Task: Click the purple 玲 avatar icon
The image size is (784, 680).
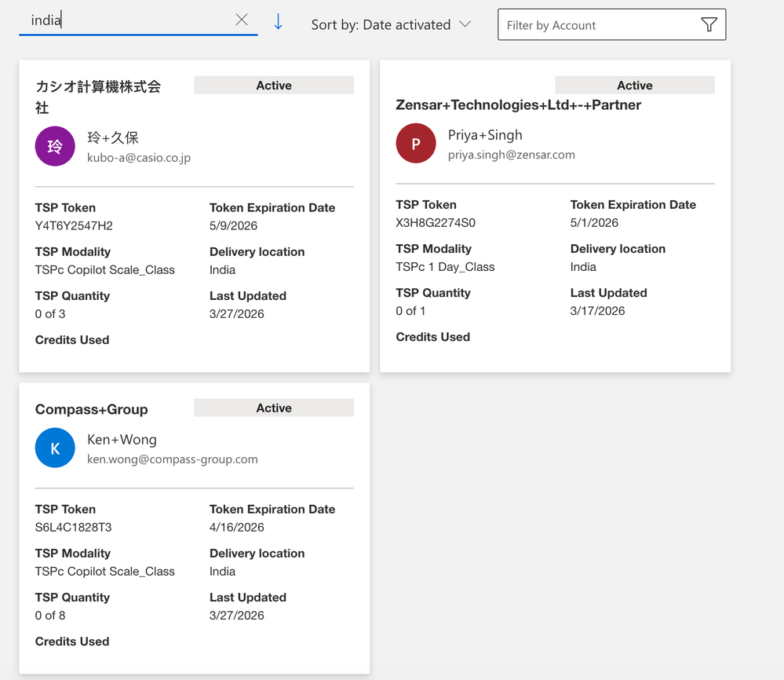Action: [55, 146]
